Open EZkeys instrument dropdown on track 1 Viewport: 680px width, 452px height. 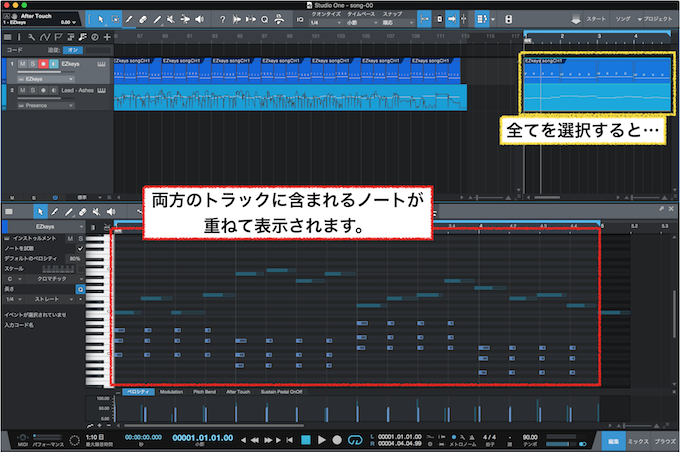click(46, 79)
